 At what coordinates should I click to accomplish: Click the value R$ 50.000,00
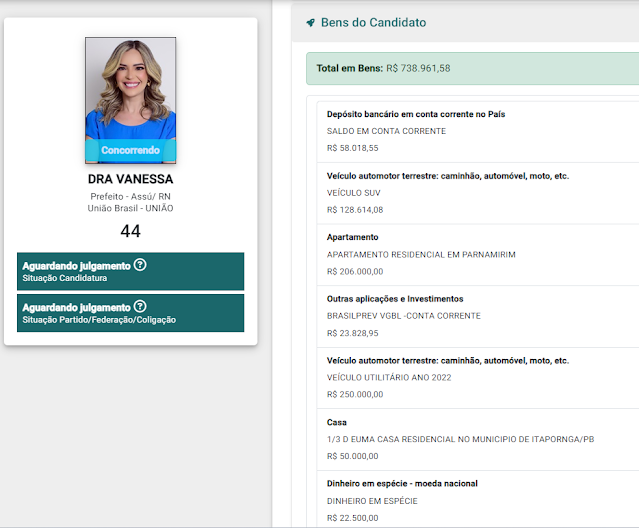(353, 456)
